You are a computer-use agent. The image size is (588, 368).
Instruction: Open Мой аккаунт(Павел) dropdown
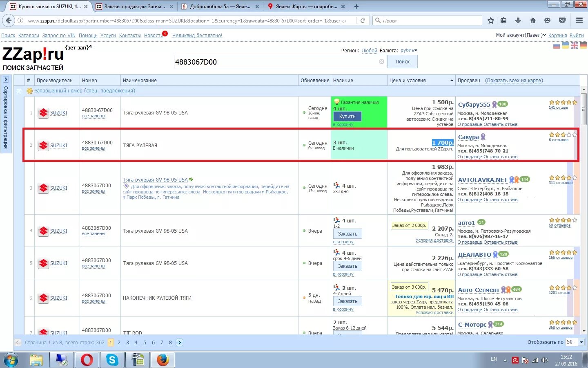pyautogui.click(x=521, y=35)
